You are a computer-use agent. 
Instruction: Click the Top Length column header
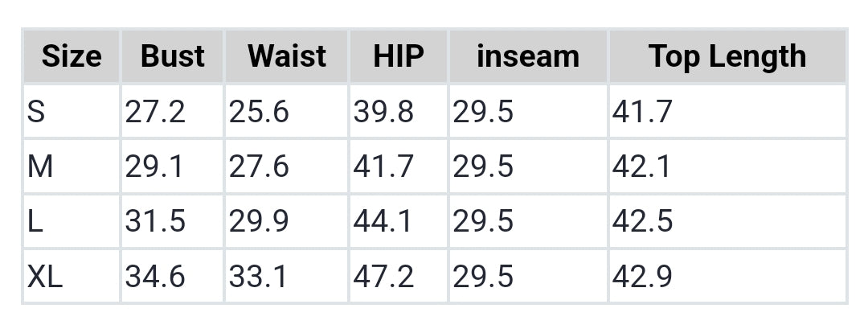pyautogui.click(x=727, y=56)
